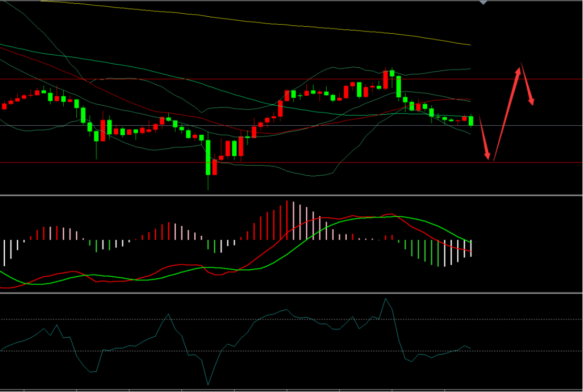Click the highest peak of the RSI line
This screenshot has width=583, height=392.
[386, 299]
